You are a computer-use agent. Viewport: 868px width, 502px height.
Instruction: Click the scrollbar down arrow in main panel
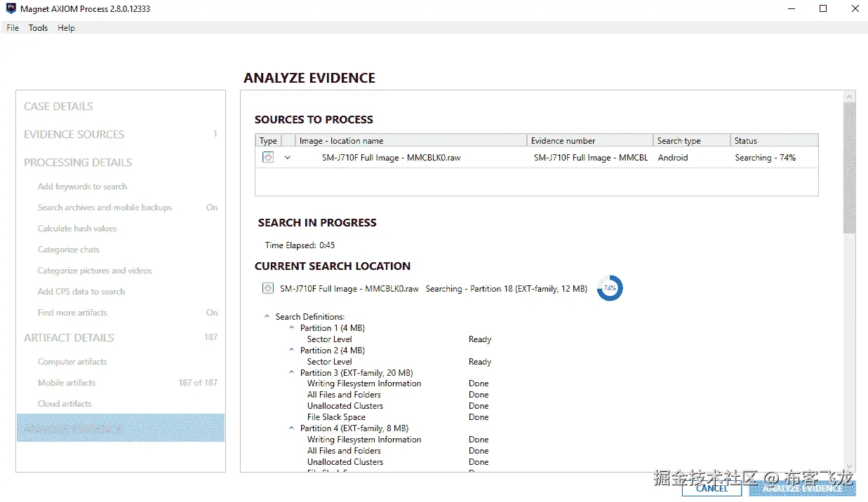click(x=849, y=466)
